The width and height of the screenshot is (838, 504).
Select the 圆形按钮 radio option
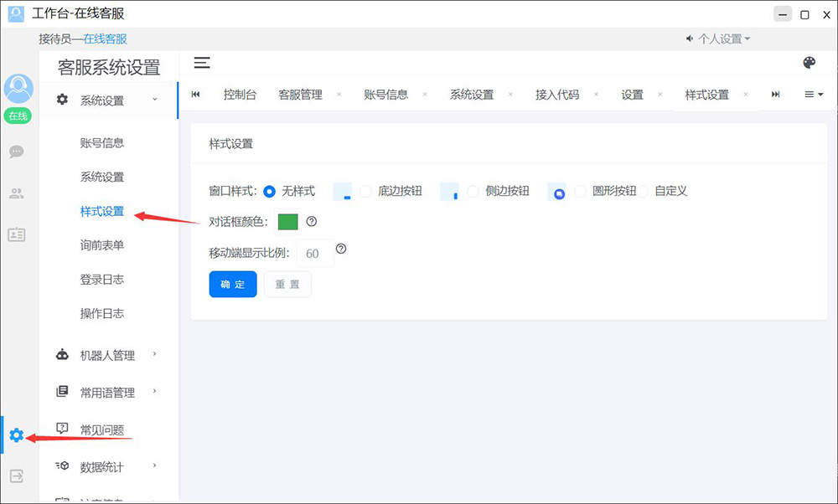580,191
